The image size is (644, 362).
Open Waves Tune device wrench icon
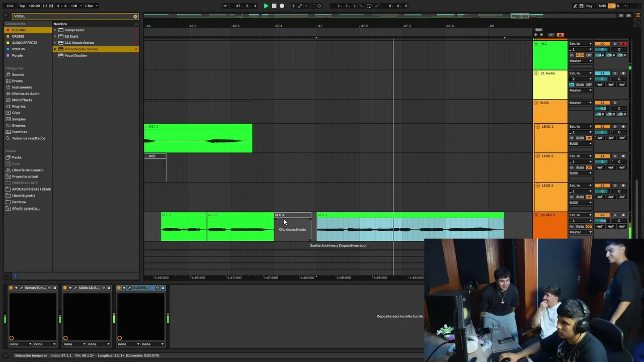pyautogui.click(x=22, y=288)
